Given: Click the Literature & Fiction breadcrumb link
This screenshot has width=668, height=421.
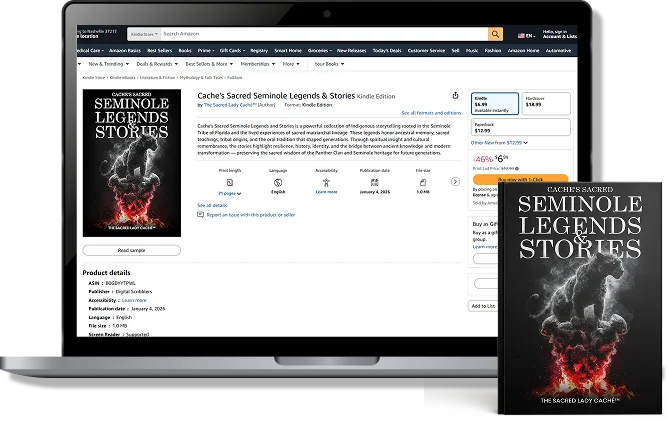Looking at the screenshot, I should click(158, 78).
